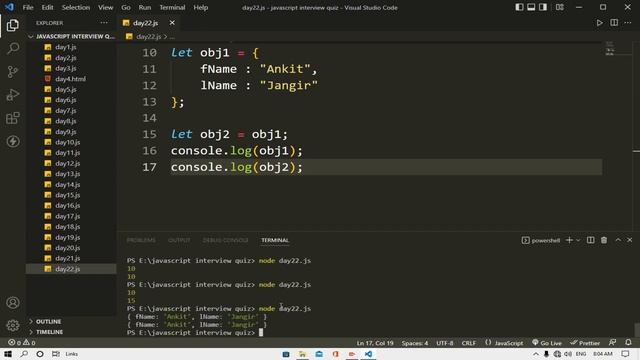
Task: Open Source Control view
Action: tap(13, 72)
